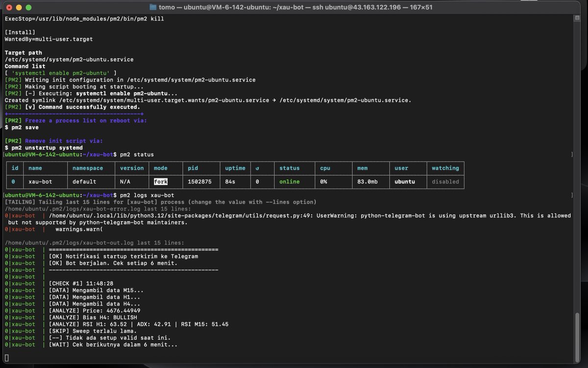This screenshot has height=368, width=588.
Task: Click the 'online' status cell
Action: click(290, 182)
